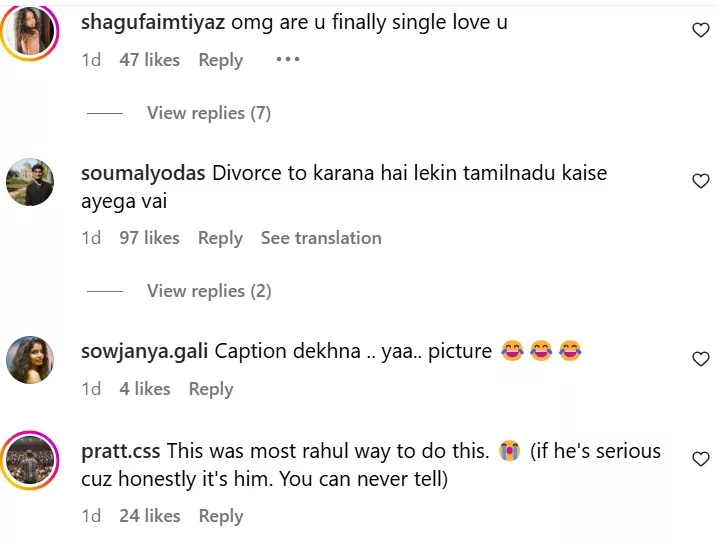Screen dimensions: 717x541
Task: Like soumalyodas's comment with the heart
Action: click(x=701, y=181)
